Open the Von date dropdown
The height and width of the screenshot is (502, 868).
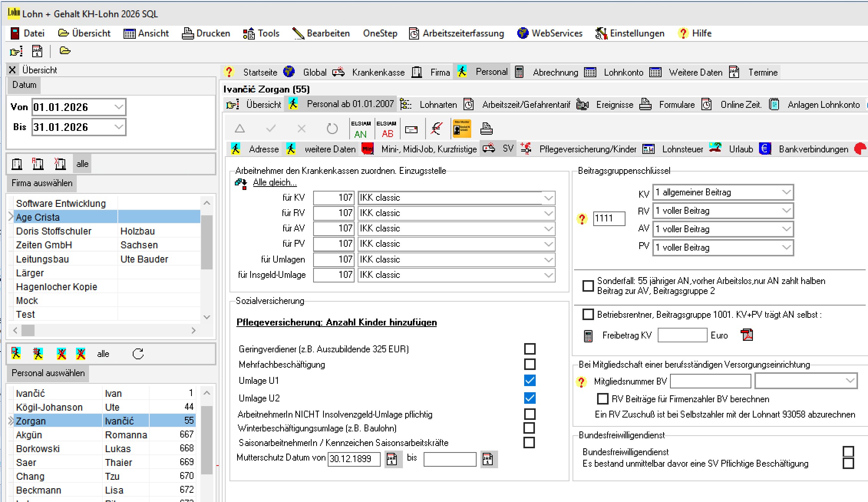[x=119, y=107]
